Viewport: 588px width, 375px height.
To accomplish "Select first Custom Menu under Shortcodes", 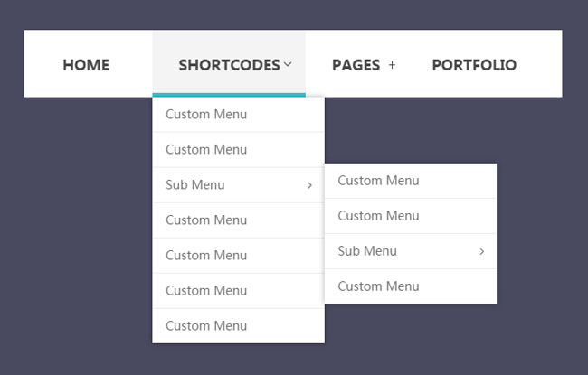I will click(206, 115).
